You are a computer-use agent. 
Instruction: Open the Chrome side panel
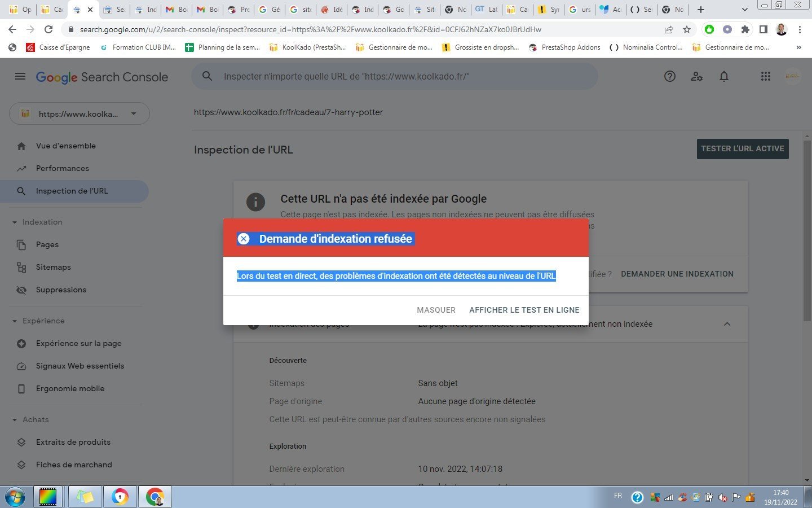pyautogui.click(x=764, y=29)
